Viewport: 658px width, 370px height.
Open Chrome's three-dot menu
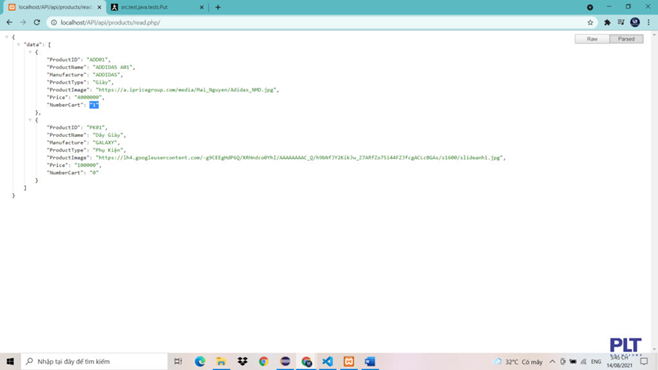648,23
